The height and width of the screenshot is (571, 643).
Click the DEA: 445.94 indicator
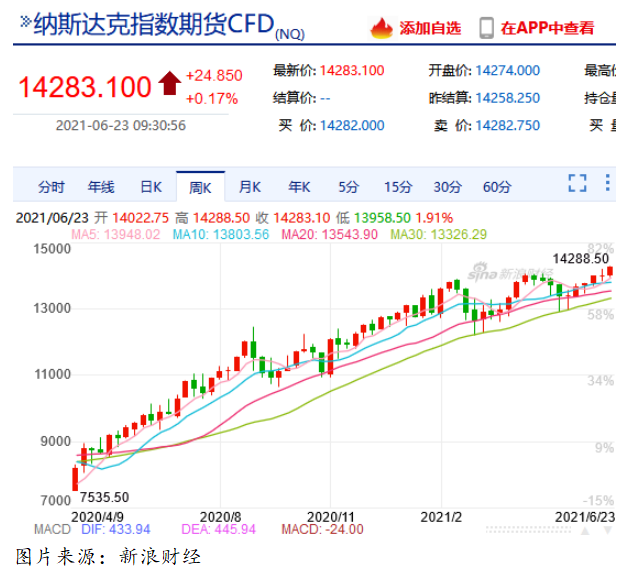(x=218, y=529)
